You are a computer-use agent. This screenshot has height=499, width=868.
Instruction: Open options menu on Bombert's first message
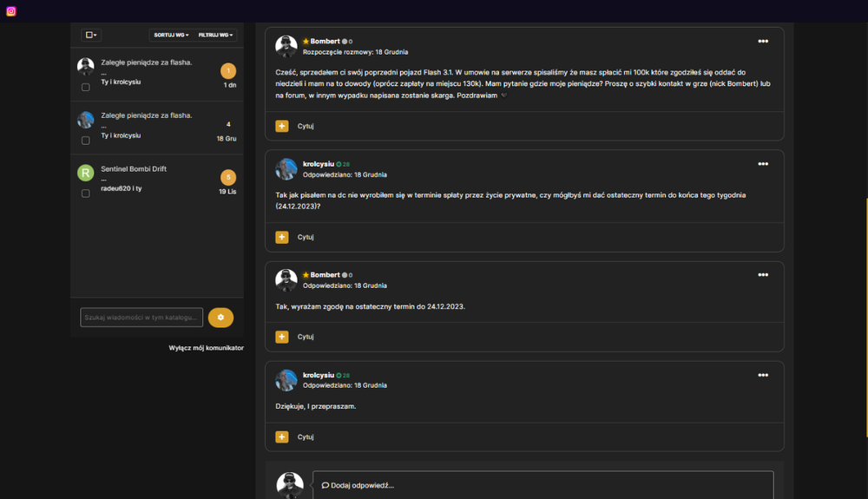pos(763,42)
